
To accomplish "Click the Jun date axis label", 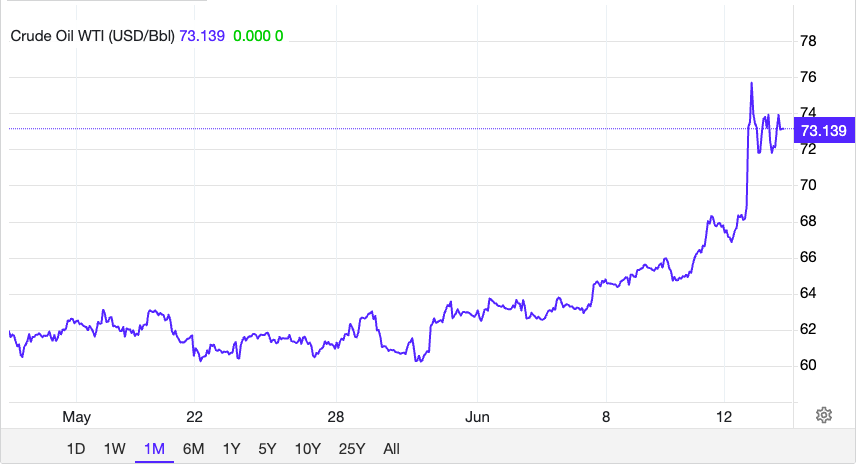I will (x=477, y=418).
